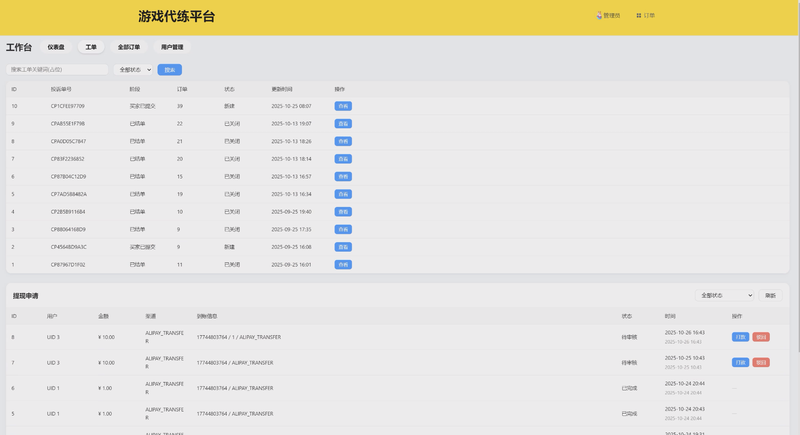The height and width of the screenshot is (435, 800).
Task: Click complaint number CP83F2236852
Action: [67, 159]
